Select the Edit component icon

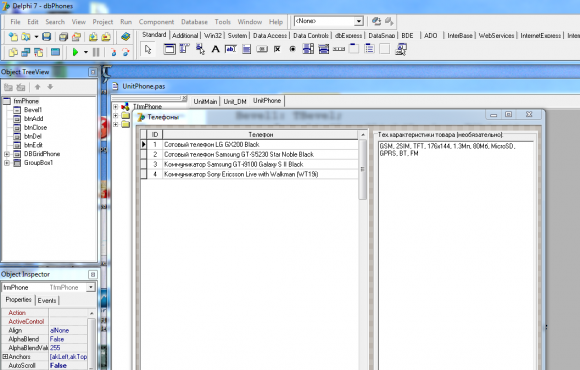tap(231, 49)
